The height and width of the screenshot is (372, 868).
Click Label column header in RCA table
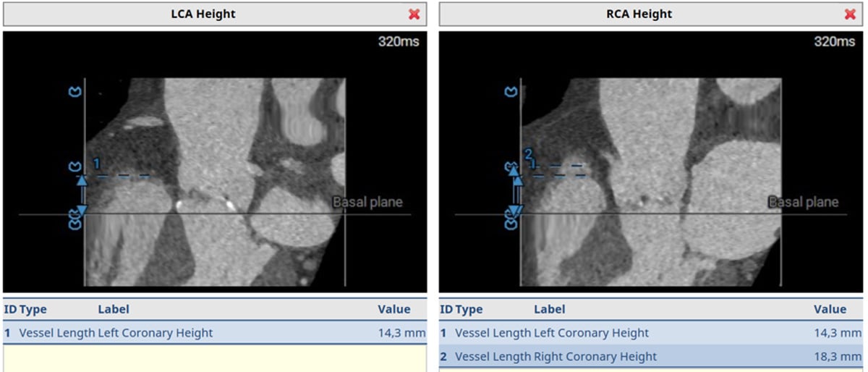549,309
